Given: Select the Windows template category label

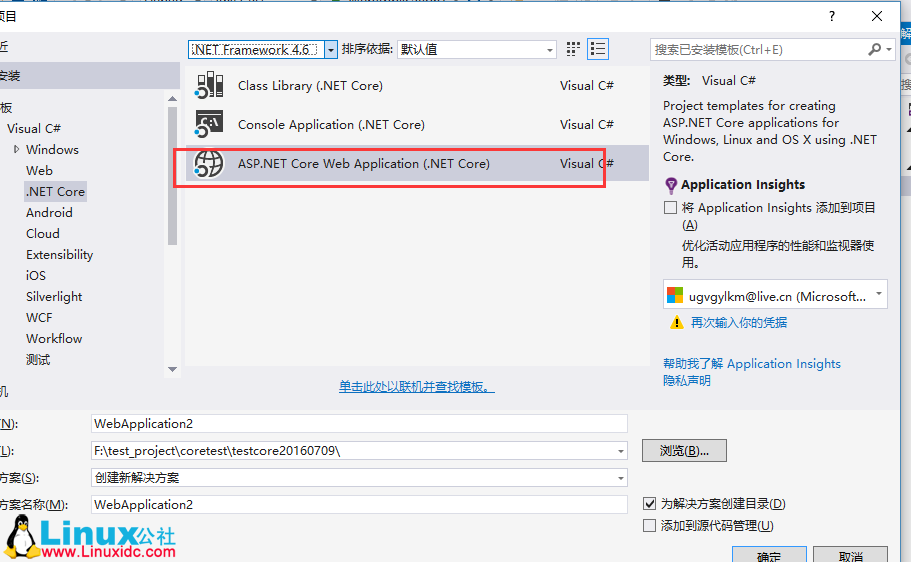Looking at the screenshot, I should click(x=52, y=149).
